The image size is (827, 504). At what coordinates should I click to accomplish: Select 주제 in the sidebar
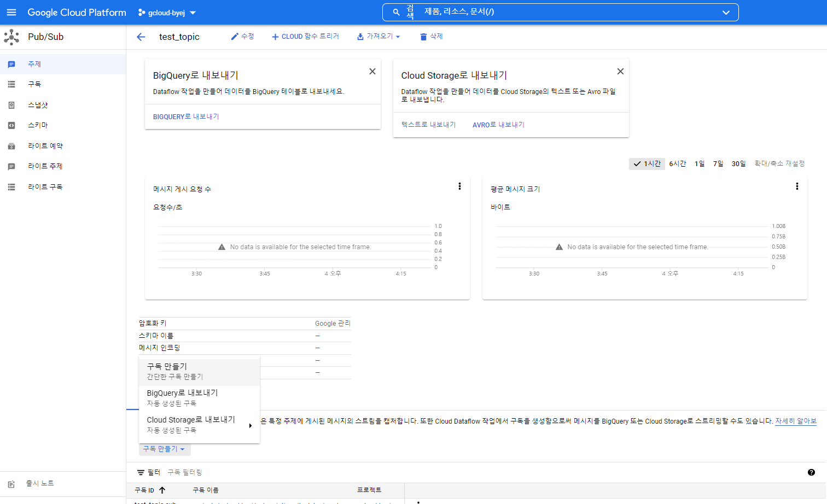pyautogui.click(x=63, y=64)
